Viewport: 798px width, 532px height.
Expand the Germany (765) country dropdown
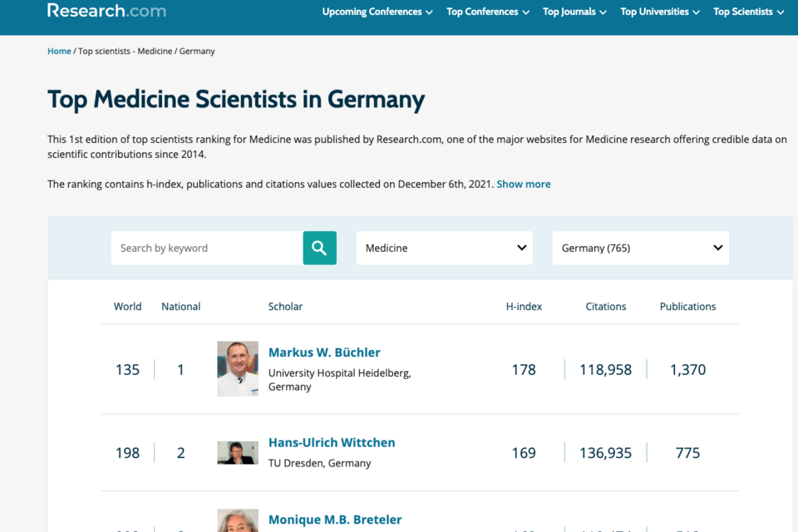coord(641,248)
